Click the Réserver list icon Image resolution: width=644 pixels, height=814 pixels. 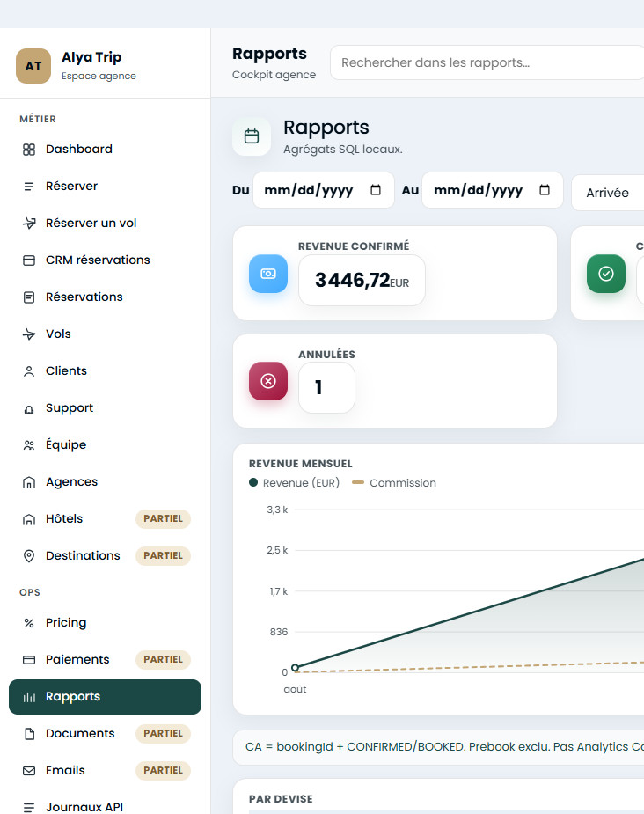pyautogui.click(x=29, y=187)
